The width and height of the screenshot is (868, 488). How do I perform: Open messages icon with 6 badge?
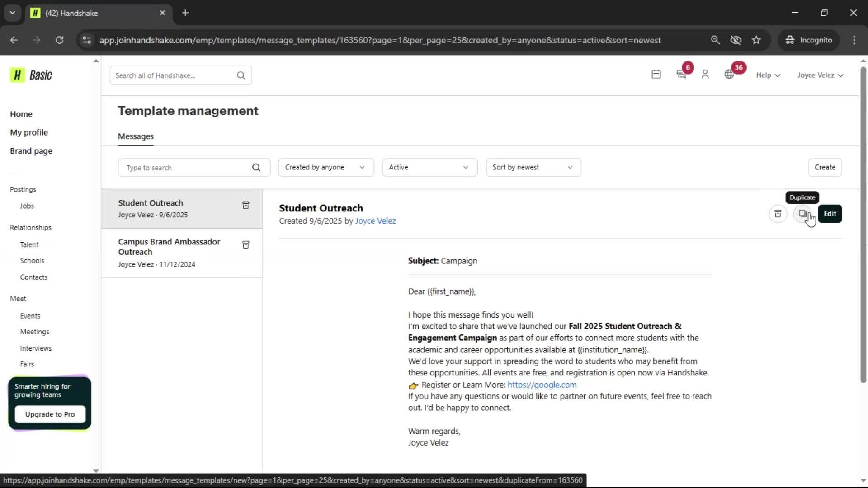681,75
